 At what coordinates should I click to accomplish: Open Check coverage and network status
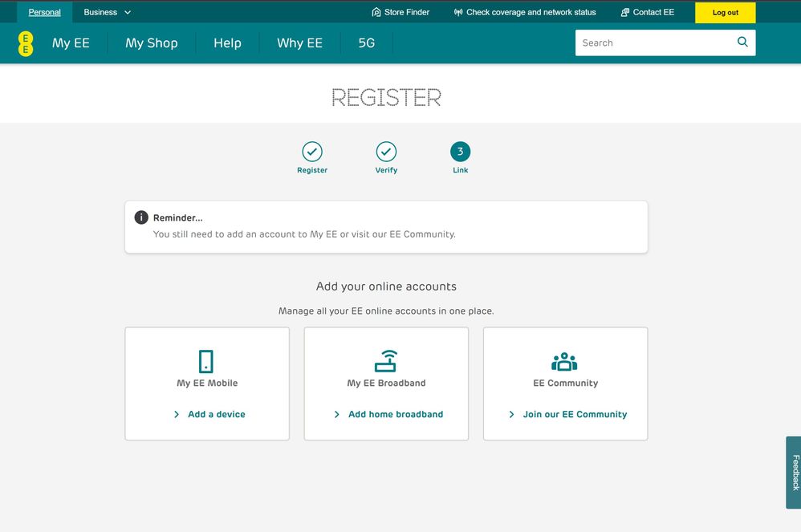pyautogui.click(x=525, y=12)
